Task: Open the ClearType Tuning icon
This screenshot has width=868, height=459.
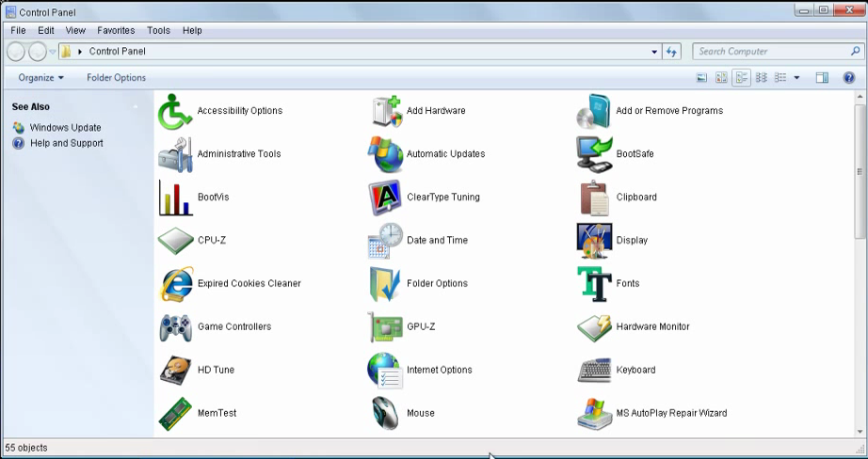Action: point(385,198)
